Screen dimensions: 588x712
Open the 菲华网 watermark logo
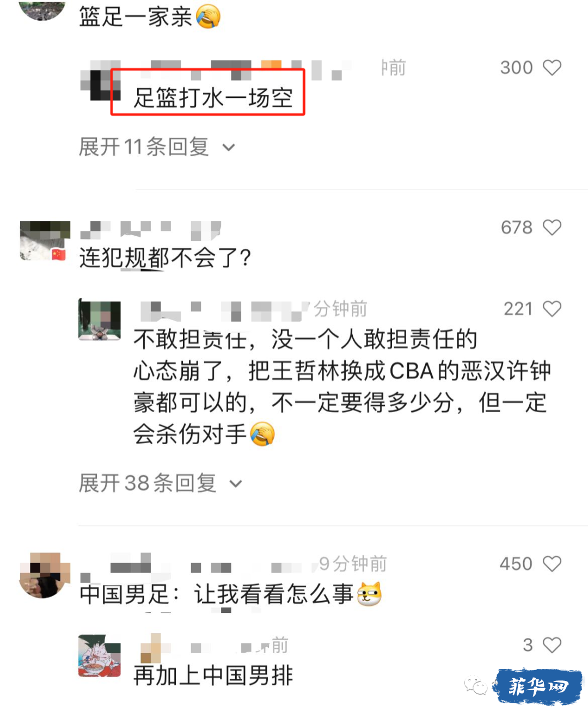pos(538,686)
